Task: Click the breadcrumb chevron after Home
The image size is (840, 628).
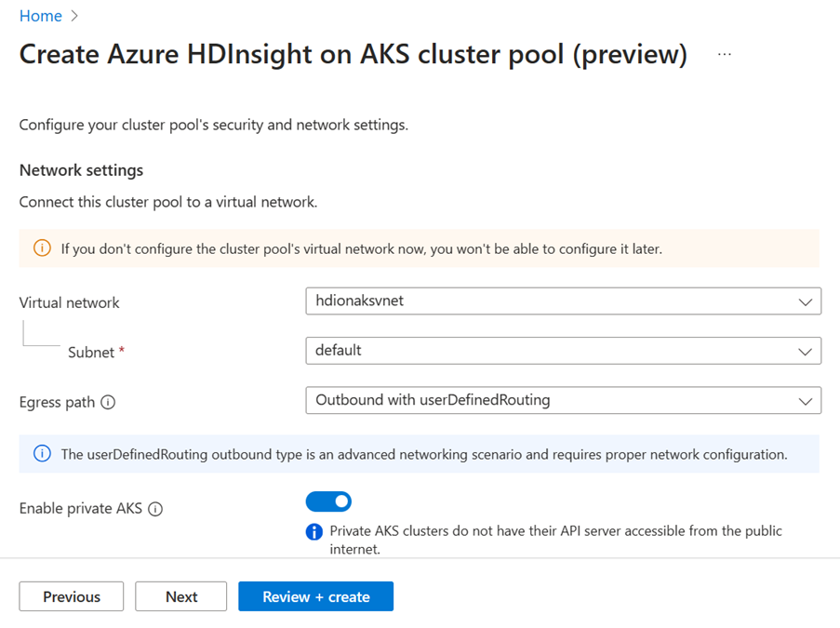Action: point(74,16)
